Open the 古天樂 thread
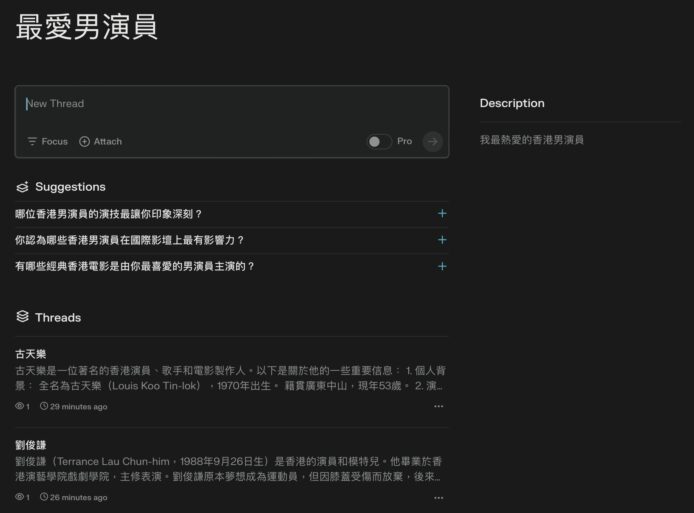The image size is (694, 513). (x=31, y=354)
